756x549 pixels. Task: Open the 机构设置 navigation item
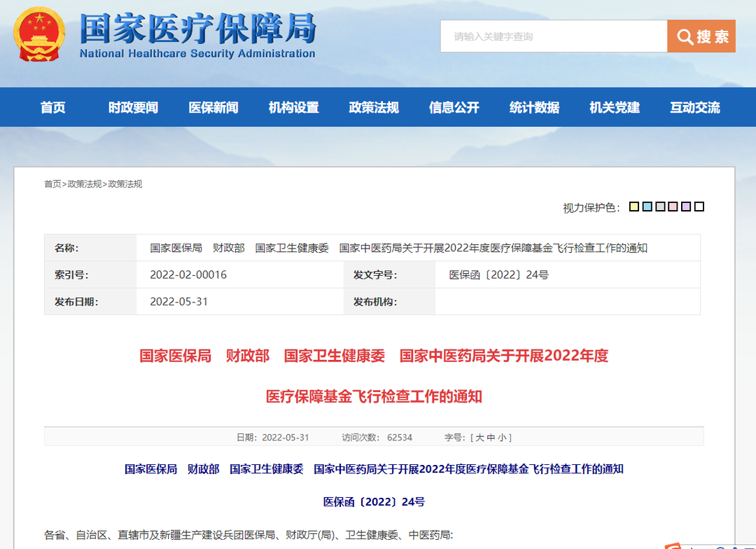tap(293, 107)
